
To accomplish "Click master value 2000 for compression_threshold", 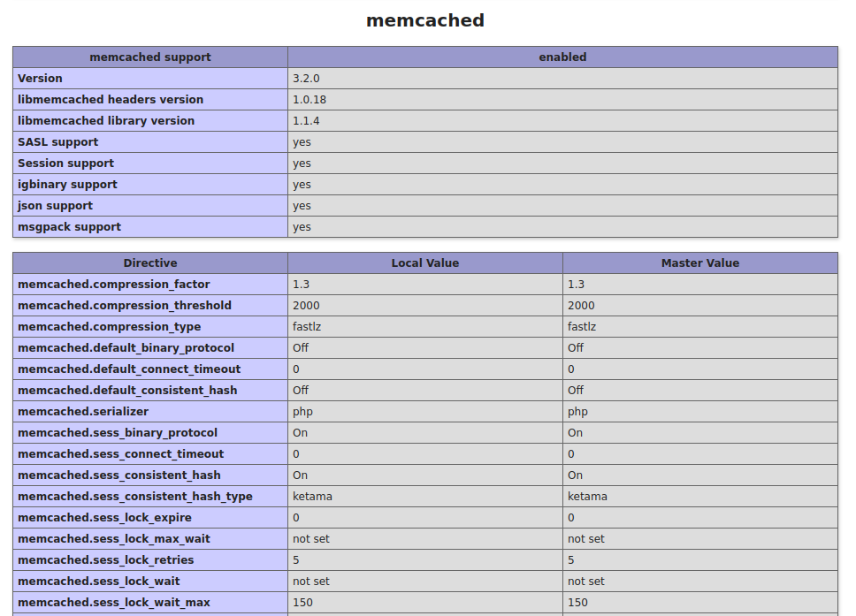I will [x=581, y=306].
